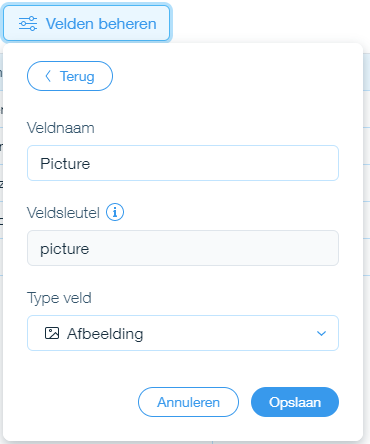
Task: Click the word Picture in the name field
Action: point(65,164)
